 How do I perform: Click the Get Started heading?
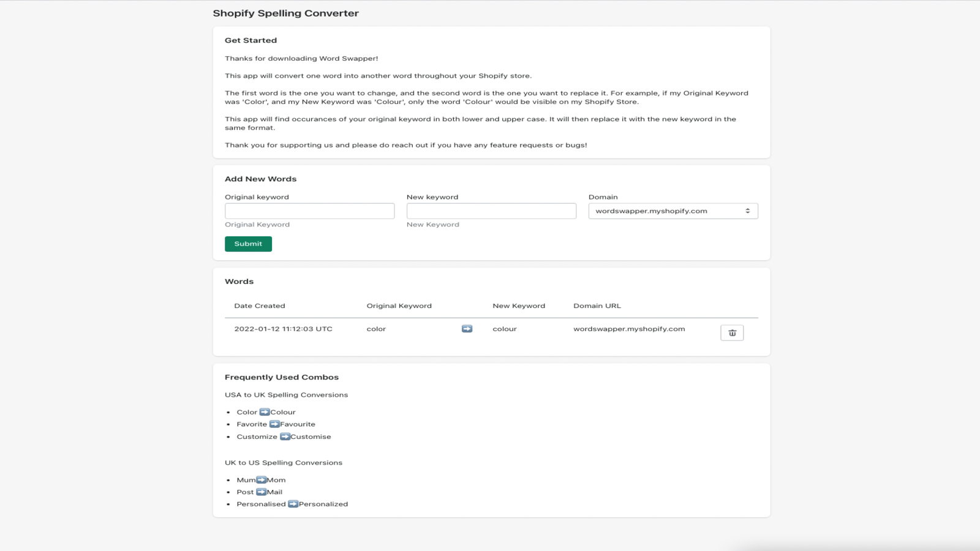pyautogui.click(x=251, y=40)
